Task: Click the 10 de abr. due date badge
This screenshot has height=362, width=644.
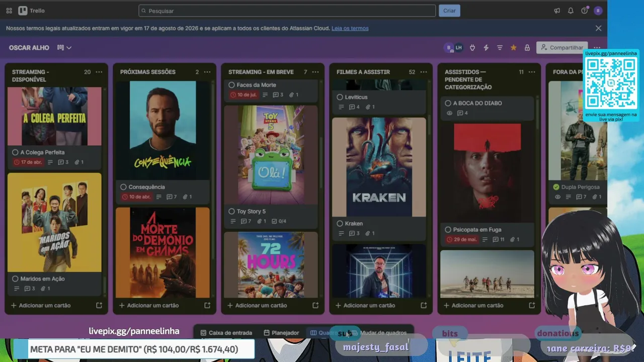Action: (136, 197)
